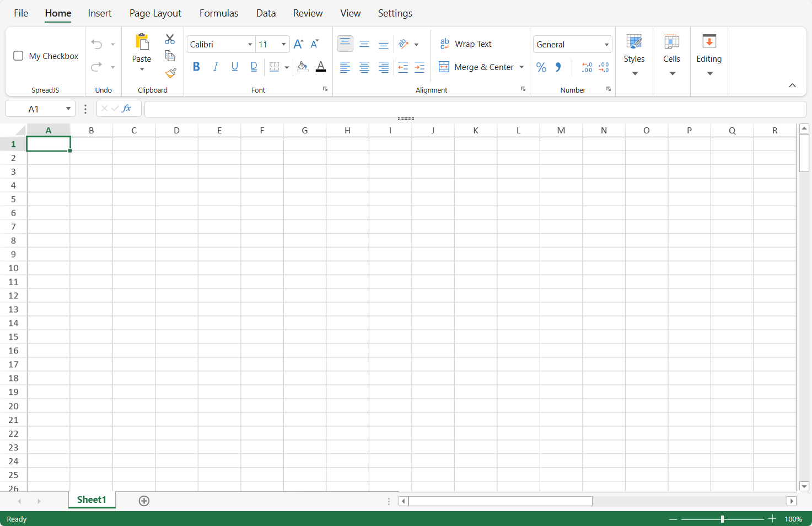Click the Copy icon in Clipboard
This screenshot has height=526, width=812.
click(x=170, y=56)
